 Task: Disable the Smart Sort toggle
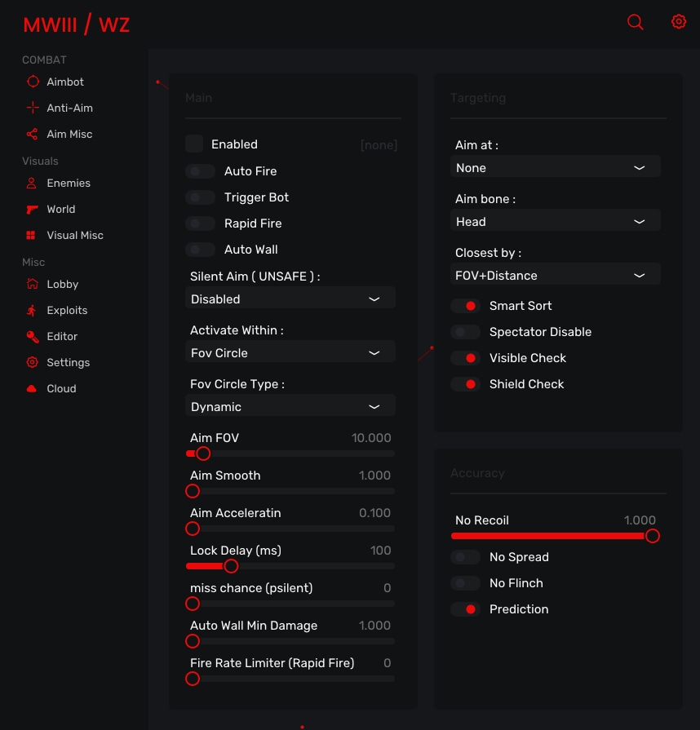(465, 306)
